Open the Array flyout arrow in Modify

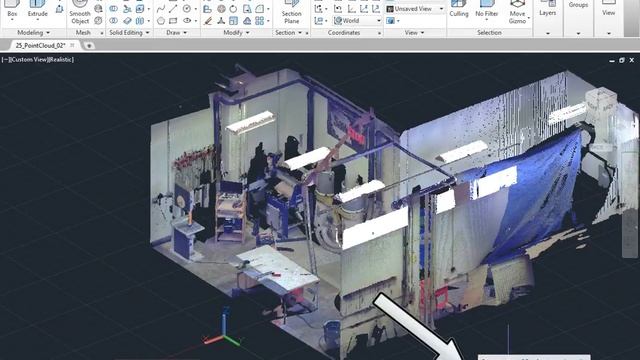pyautogui.click(x=268, y=20)
